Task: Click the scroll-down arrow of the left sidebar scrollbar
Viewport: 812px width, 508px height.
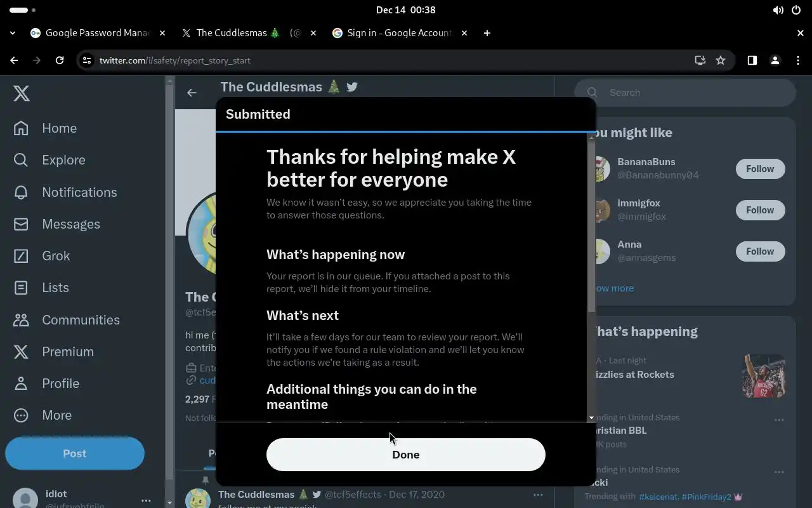Action: click(169, 502)
